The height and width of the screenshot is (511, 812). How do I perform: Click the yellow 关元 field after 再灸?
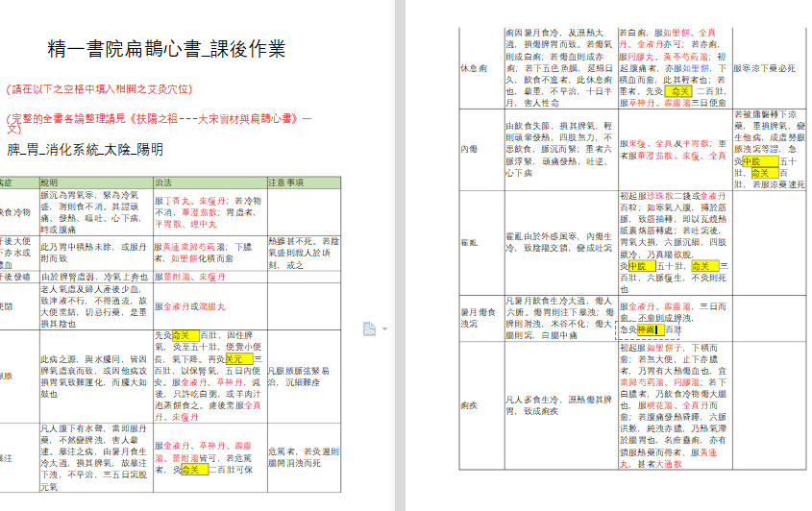(x=239, y=359)
